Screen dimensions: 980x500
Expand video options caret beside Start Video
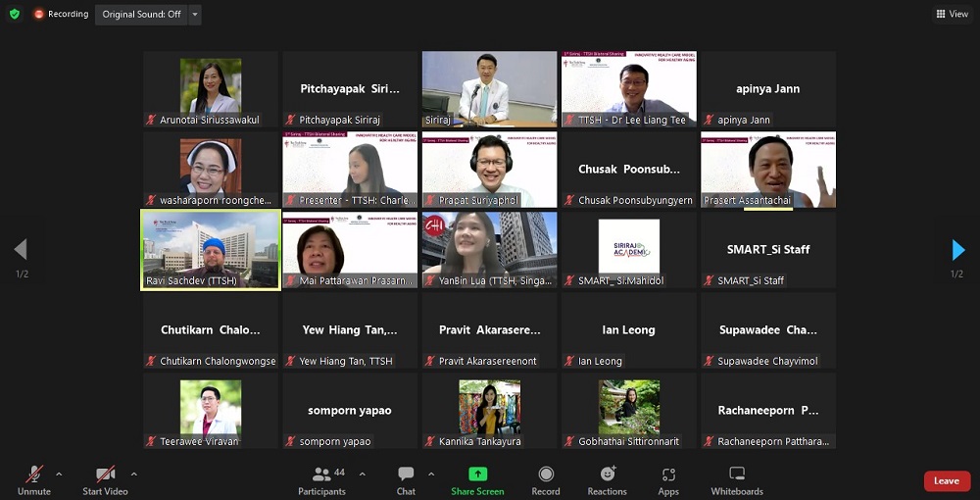point(133,475)
